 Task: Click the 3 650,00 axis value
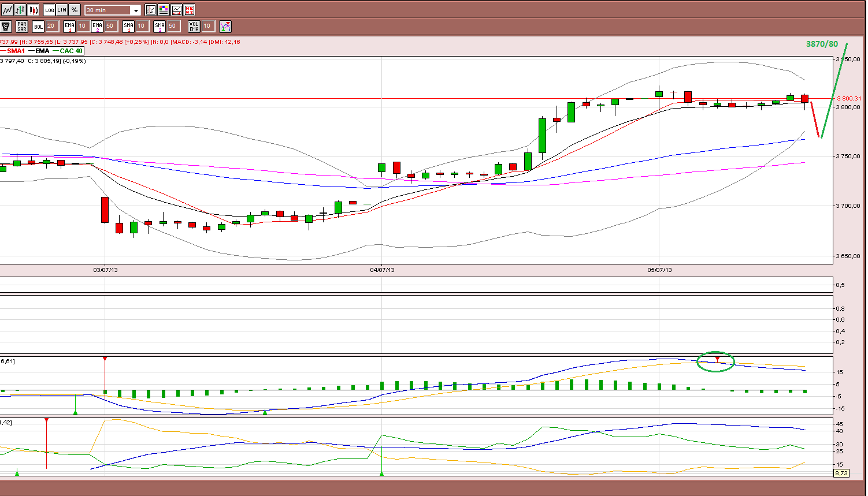pos(849,256)
